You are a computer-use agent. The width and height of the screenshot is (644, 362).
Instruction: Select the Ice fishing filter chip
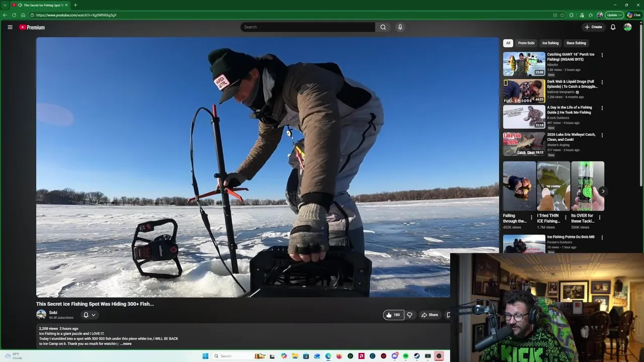tap(550, 43)
